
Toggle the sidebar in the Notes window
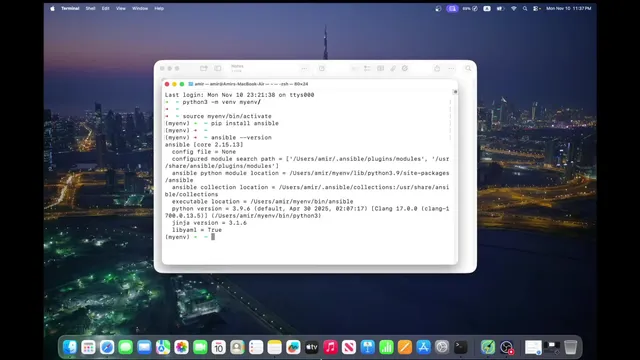(x=218, y=68)
